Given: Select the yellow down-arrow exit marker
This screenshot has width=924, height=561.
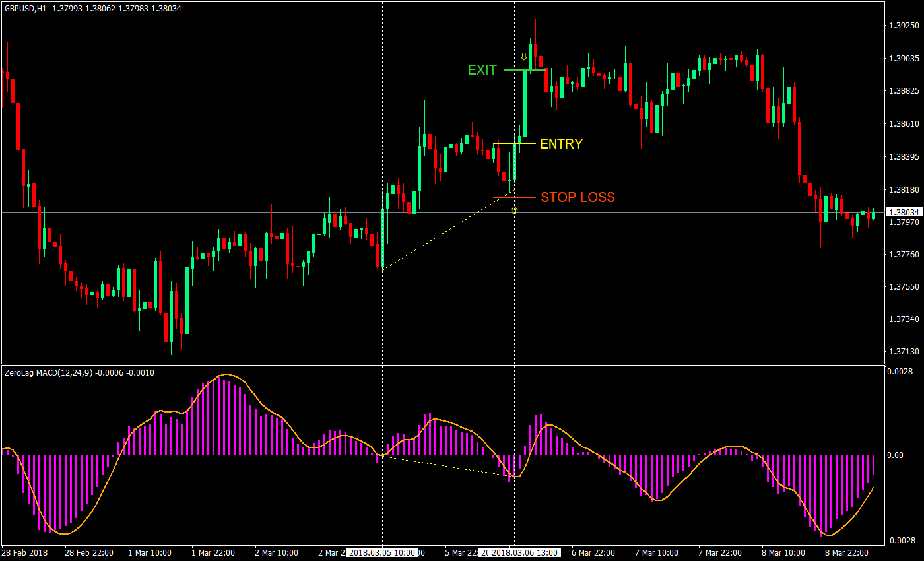Looking at the screenshot, I should pos(524,56).
